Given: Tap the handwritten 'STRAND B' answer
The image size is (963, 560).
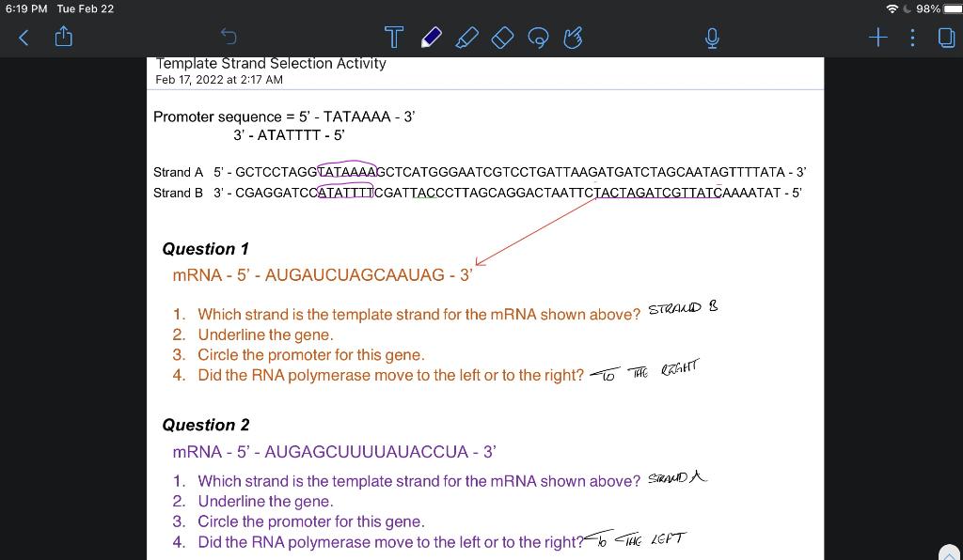Looking at the screenshot, I should [x=683, y=308].
